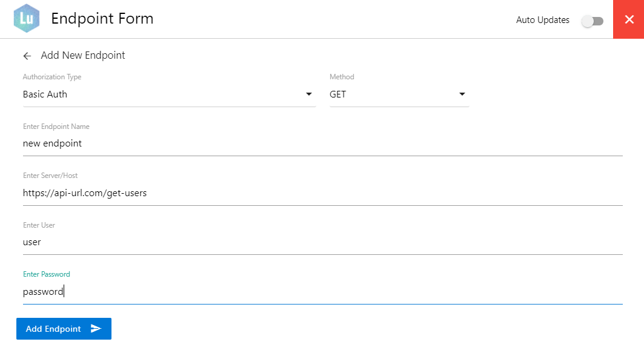Open the Authorization Type dropdown
Viewport: 644px width, 359px height.
(x=169, y=94)
